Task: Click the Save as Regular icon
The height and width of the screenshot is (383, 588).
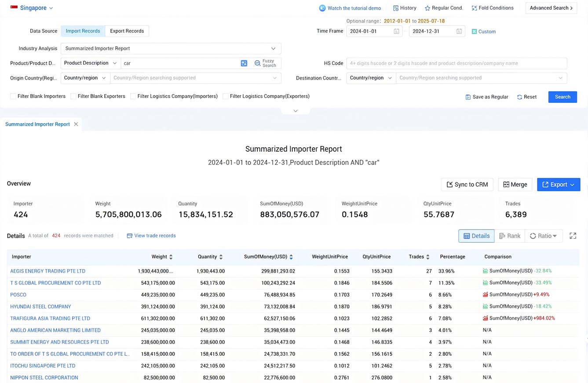Action: 468,97
